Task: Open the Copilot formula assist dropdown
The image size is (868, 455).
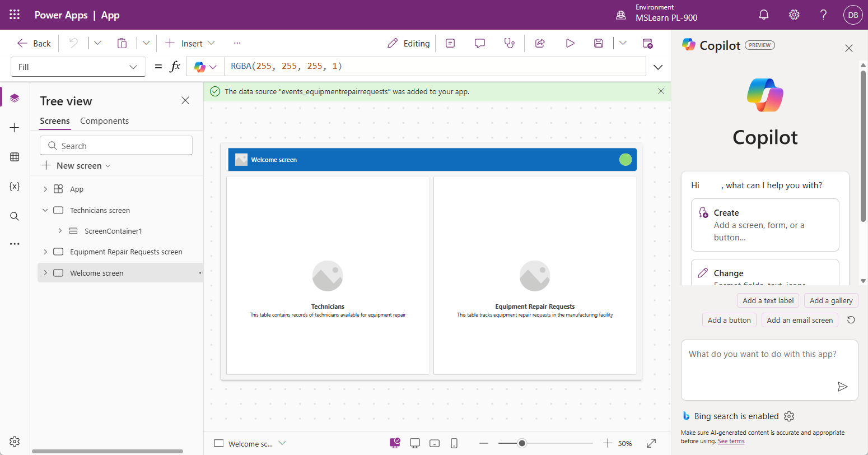Action: 205,67
